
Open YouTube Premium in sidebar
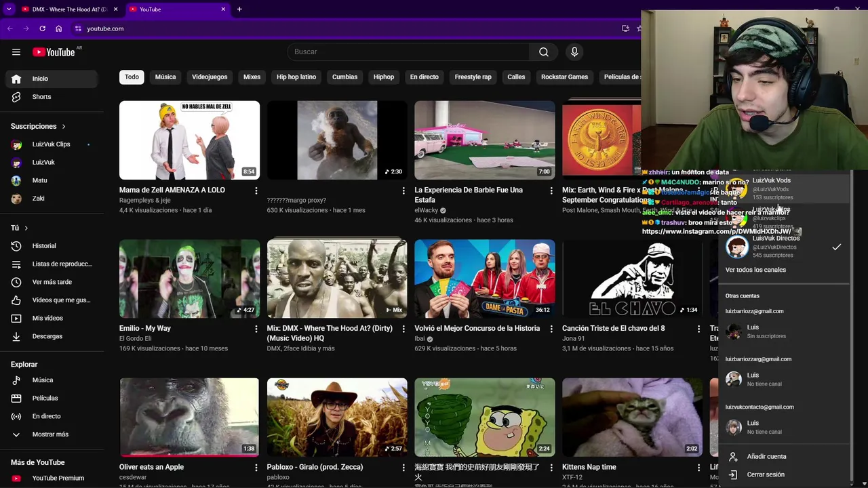point(52,479)
